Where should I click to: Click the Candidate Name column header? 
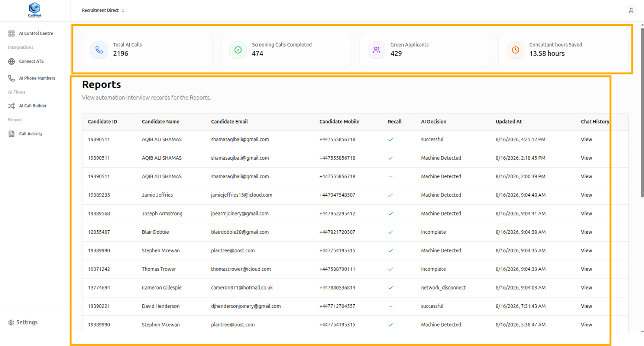(161, 122)
